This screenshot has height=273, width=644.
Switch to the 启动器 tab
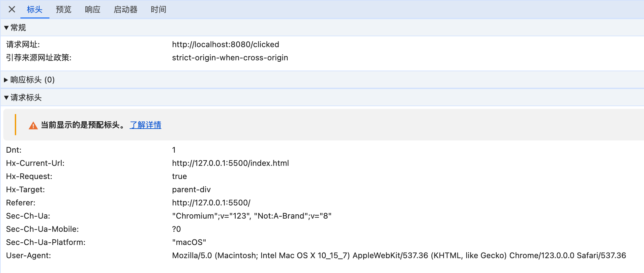pos(126,10)
